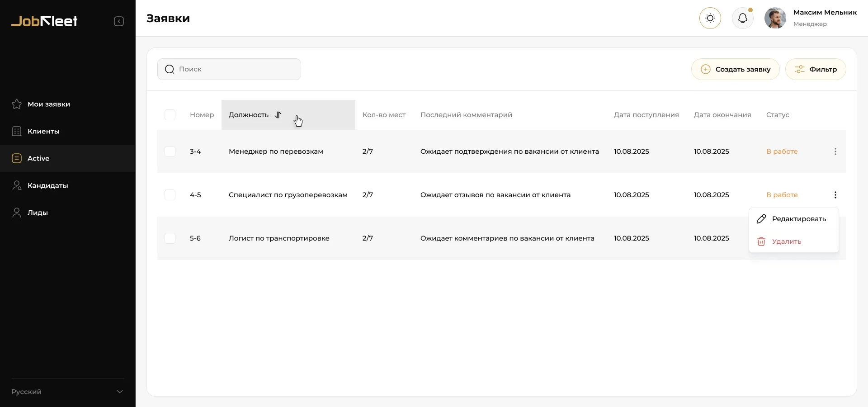Check the box for request 3-4
868x407 pixels.
170,151
